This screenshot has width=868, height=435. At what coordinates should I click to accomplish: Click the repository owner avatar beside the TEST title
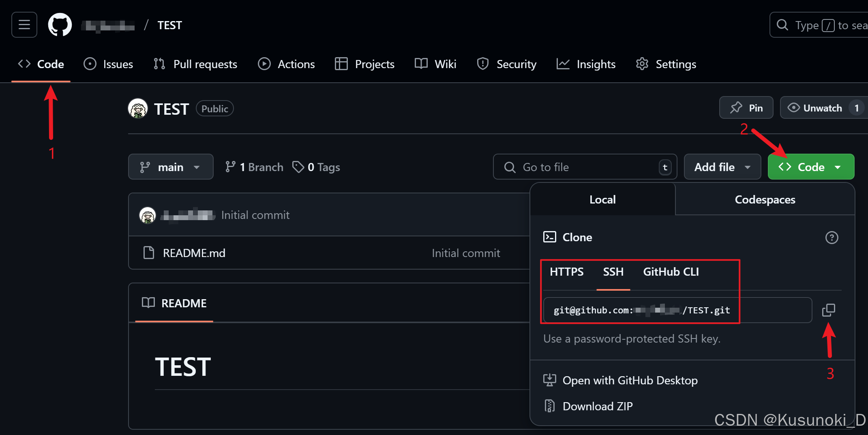(x=138, y=109)
